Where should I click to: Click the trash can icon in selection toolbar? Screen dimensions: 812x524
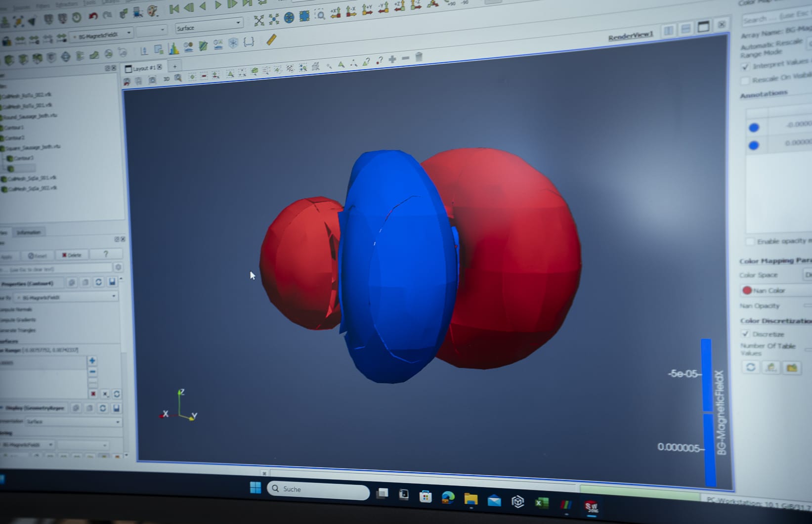[x=419, y=57]
